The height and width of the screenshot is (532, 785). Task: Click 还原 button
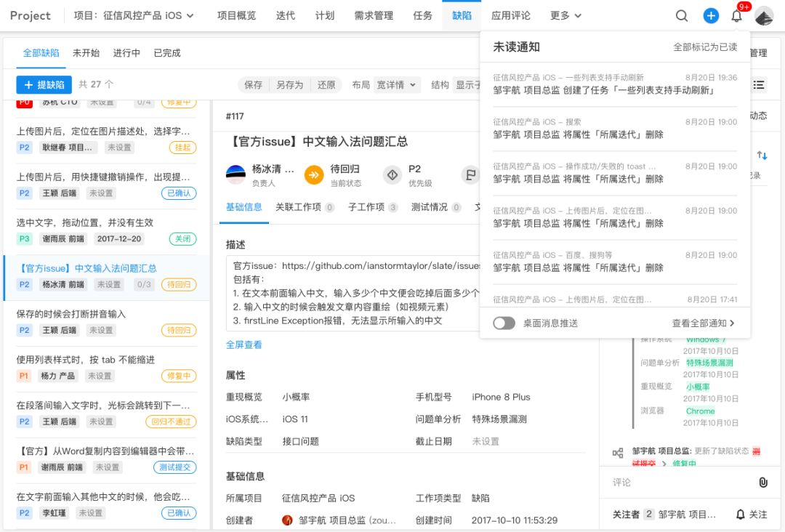click(x=326, y=85)
